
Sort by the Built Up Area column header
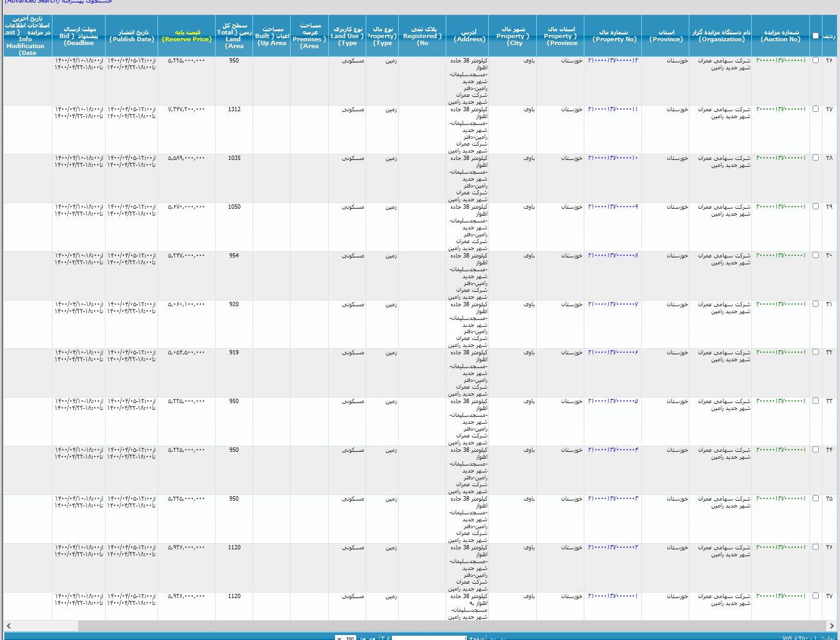(272, 36)
